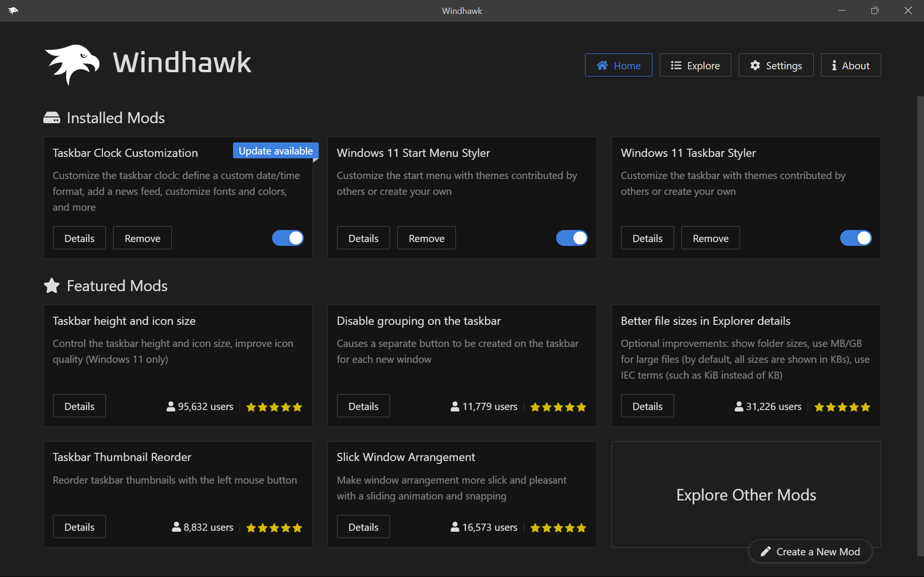
Task: Open Details for Taskbar Clock Customization
Action: pyautogui.click(x=79, y=238)
